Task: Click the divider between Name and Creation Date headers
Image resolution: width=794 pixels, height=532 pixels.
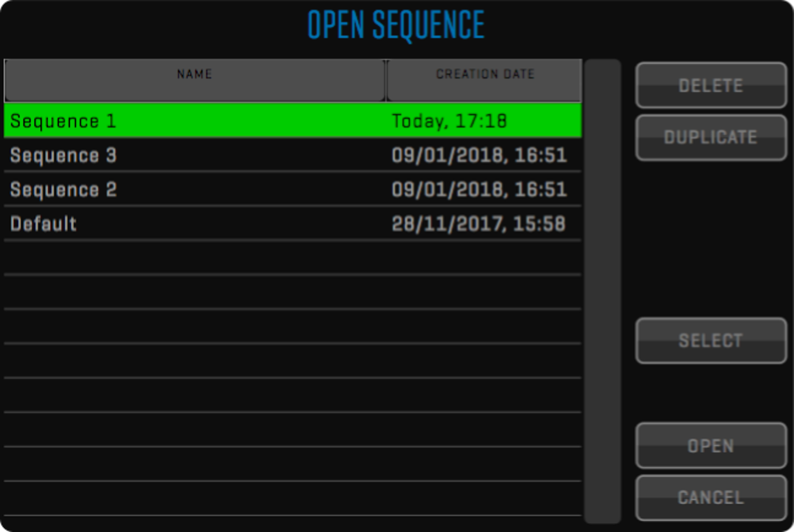Action: point(386,80)
